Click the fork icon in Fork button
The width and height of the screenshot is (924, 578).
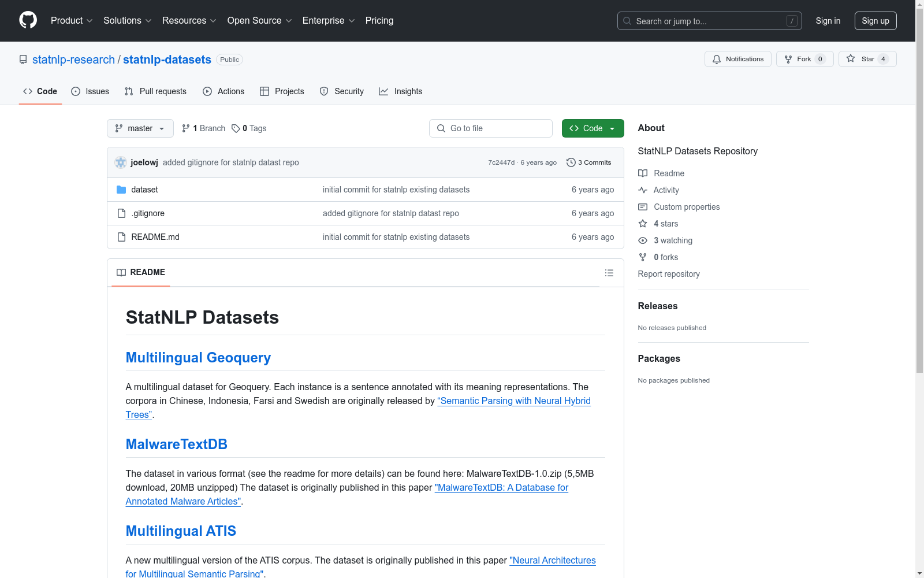788,59
